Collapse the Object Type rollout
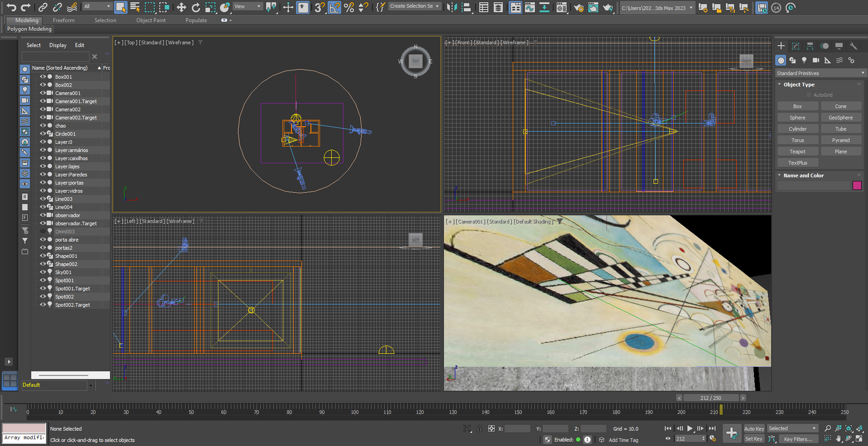The height and width of the screenshot is (446, 868). pyautogui.click(x=799, y=85)
